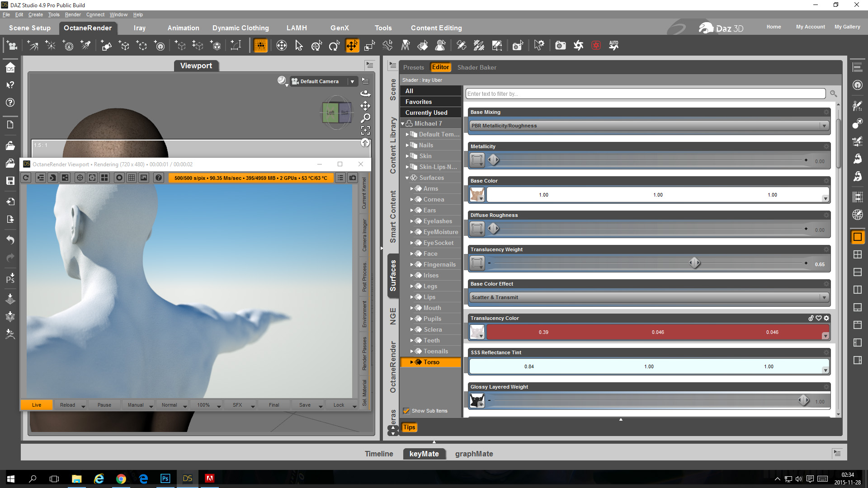Choose the Node Selection arrow tool
868x488 pixels.
(299, 45)
